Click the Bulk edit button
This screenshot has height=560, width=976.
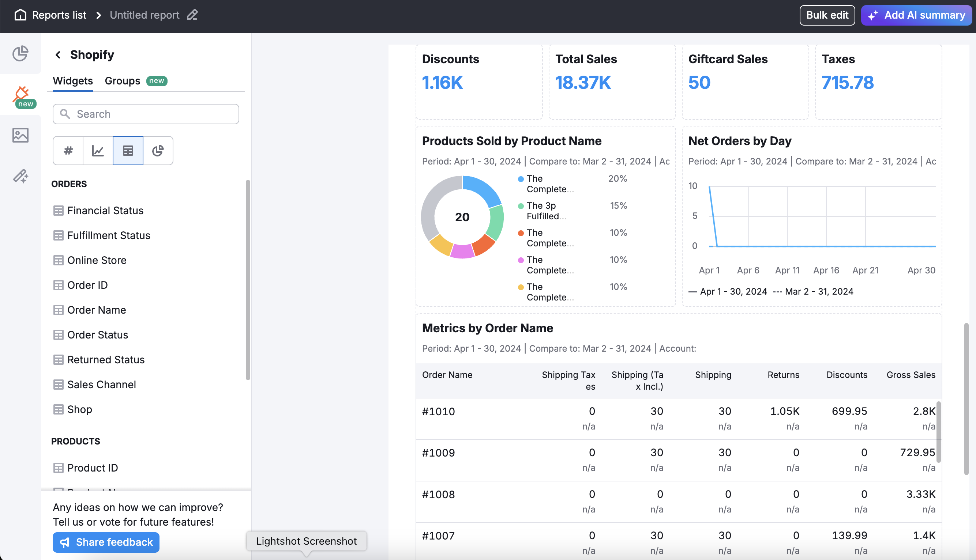pyautogui.click(x=827, y=15)
